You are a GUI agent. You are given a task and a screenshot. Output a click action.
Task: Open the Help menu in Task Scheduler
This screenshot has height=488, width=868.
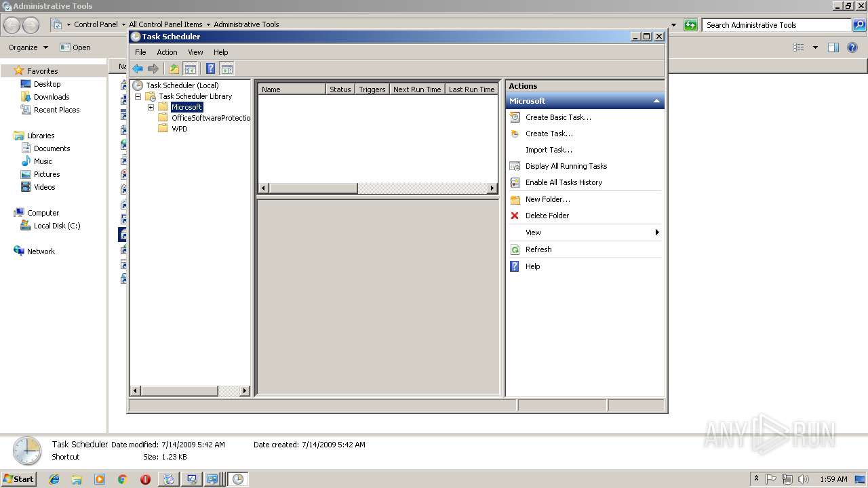point(221,52)
